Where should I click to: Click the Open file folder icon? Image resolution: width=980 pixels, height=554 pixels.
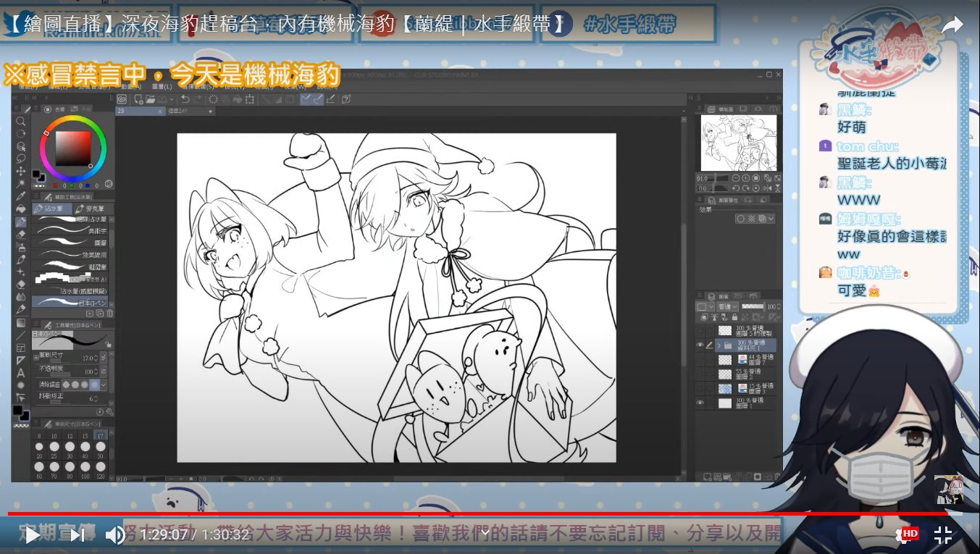pyautogui.click(x=150, y=99)
